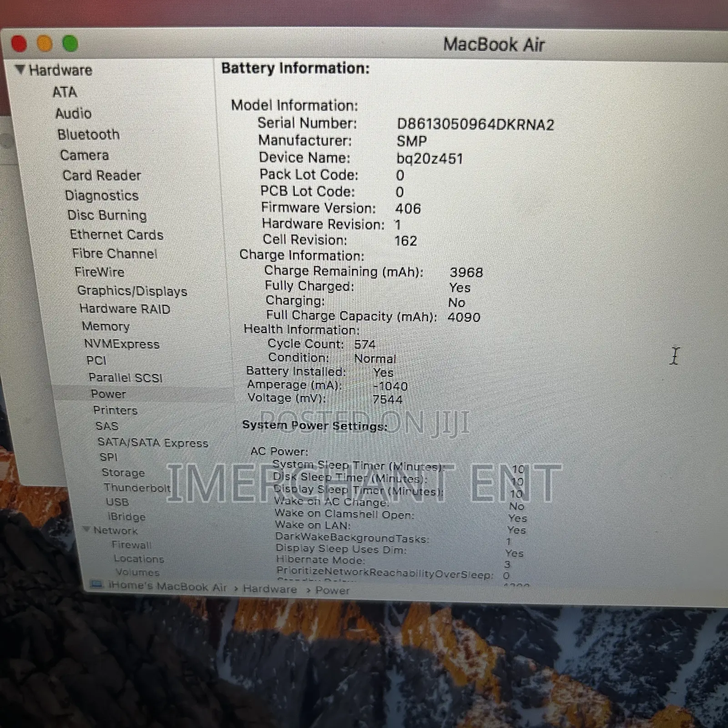Click the Firmware Version value 406
The image size is (728, 728).
tap(408, 209)
